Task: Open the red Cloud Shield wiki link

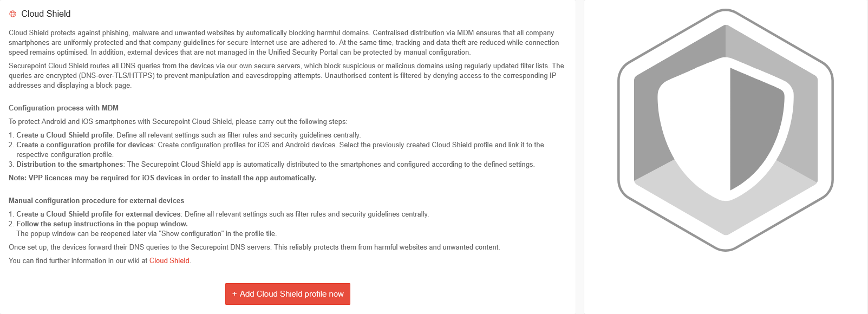Action: (169, 261)
